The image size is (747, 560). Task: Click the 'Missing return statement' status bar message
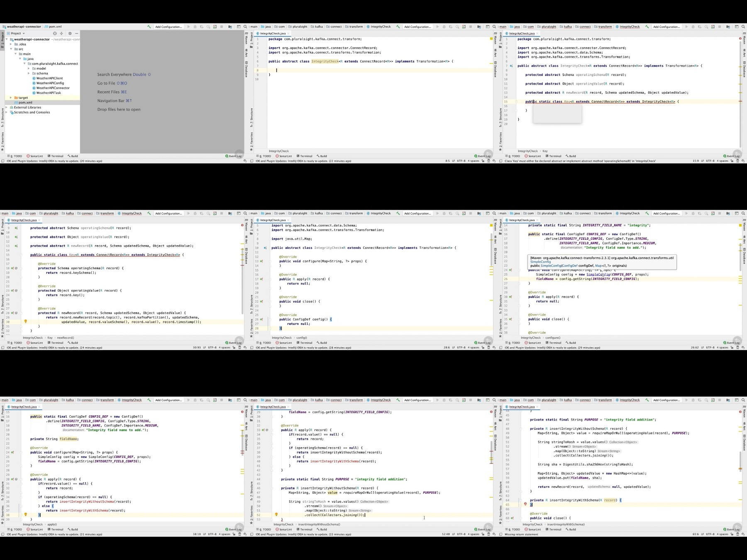point(521,534)
